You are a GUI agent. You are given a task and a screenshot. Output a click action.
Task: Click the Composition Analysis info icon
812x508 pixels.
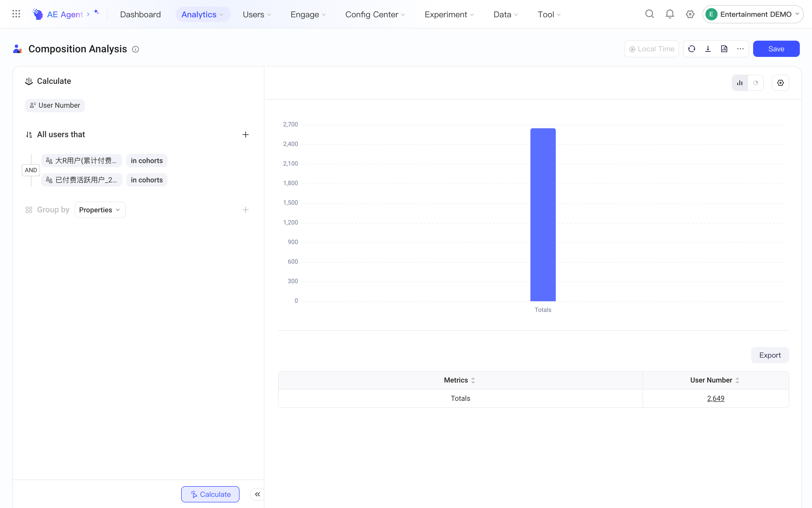[x=136, y=49]
